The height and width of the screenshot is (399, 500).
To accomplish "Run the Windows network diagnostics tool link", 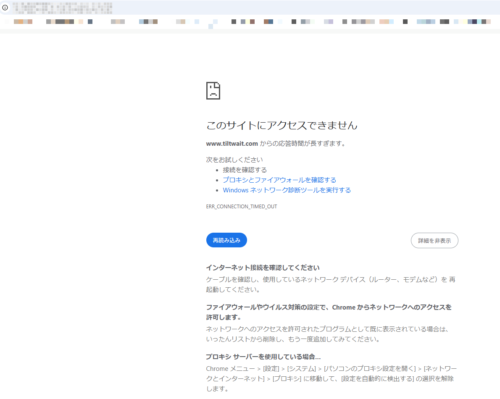I will pos(287,190).
